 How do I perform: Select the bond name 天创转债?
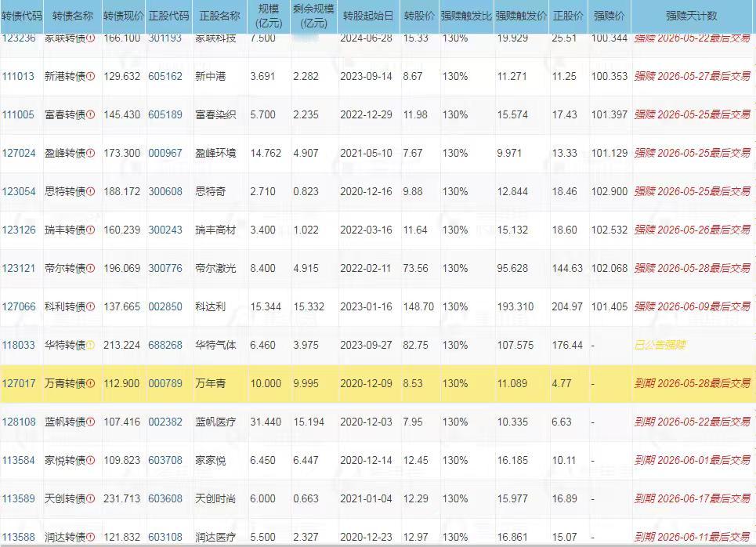(x=65, y=498)
